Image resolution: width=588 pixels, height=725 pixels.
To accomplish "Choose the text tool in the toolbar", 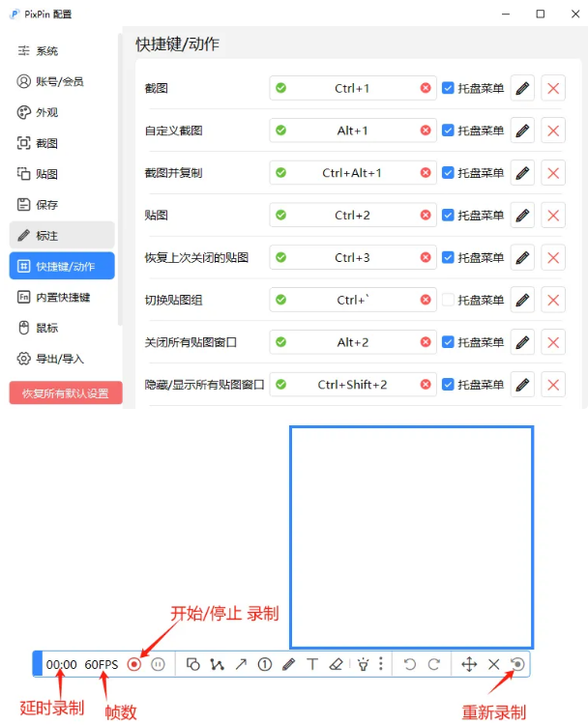I will pos(312,664).
